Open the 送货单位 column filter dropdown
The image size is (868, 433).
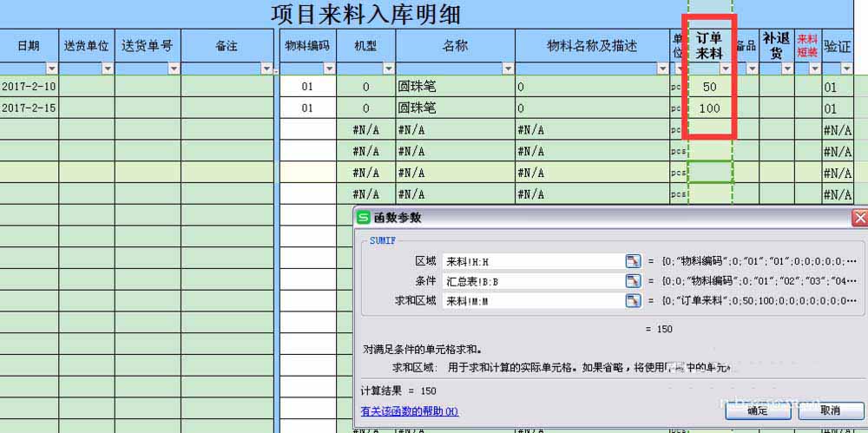[x=108, y=68]
